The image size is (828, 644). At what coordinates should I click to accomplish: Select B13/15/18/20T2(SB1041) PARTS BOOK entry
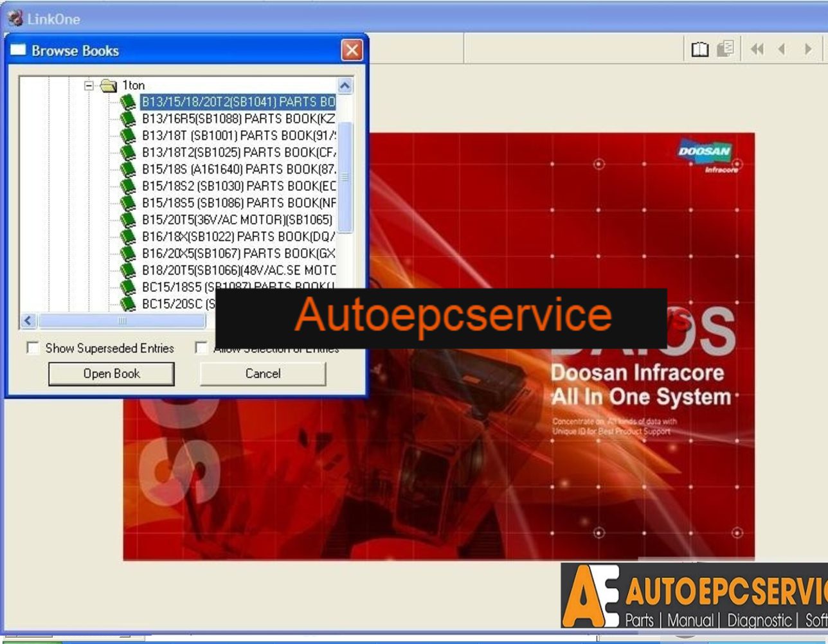click(238, 102)
